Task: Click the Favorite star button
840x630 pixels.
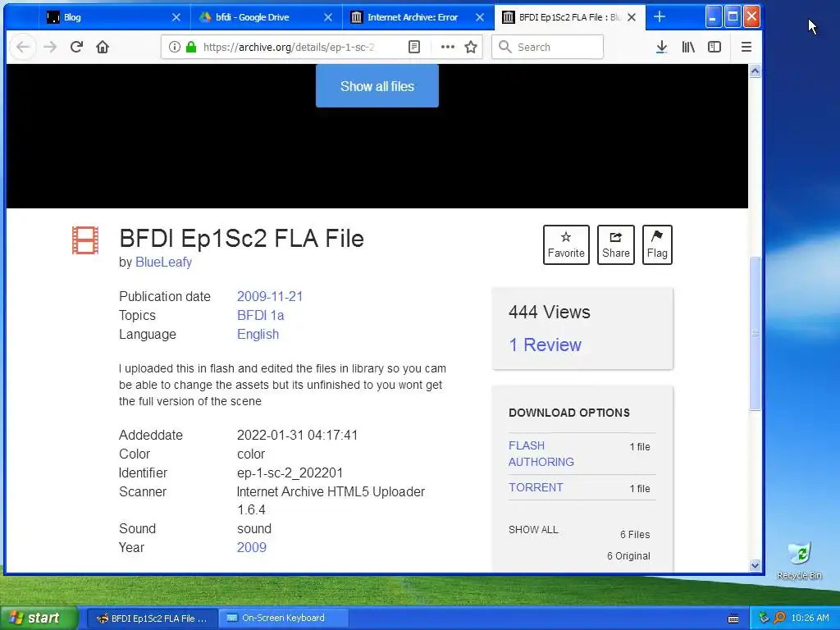Action: (x=566, y=244)
